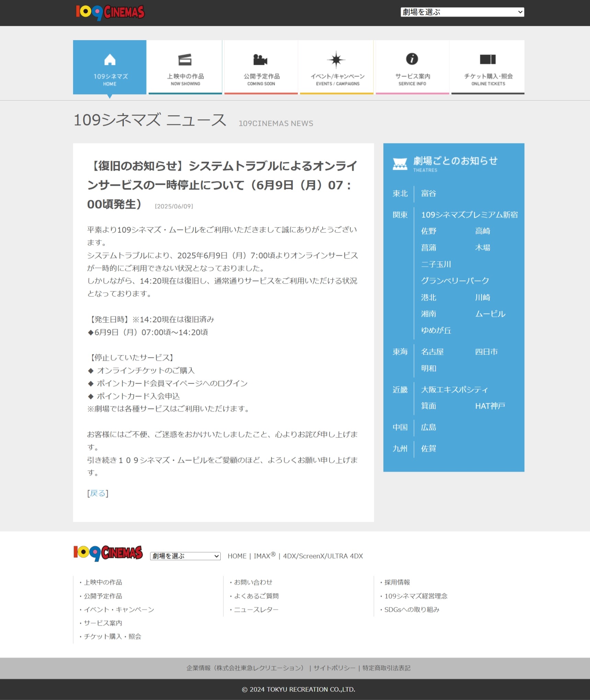Open the header 劇場を選ぶ theater dropdown
This screenshot has width=590, height=700.
(462, 12)
